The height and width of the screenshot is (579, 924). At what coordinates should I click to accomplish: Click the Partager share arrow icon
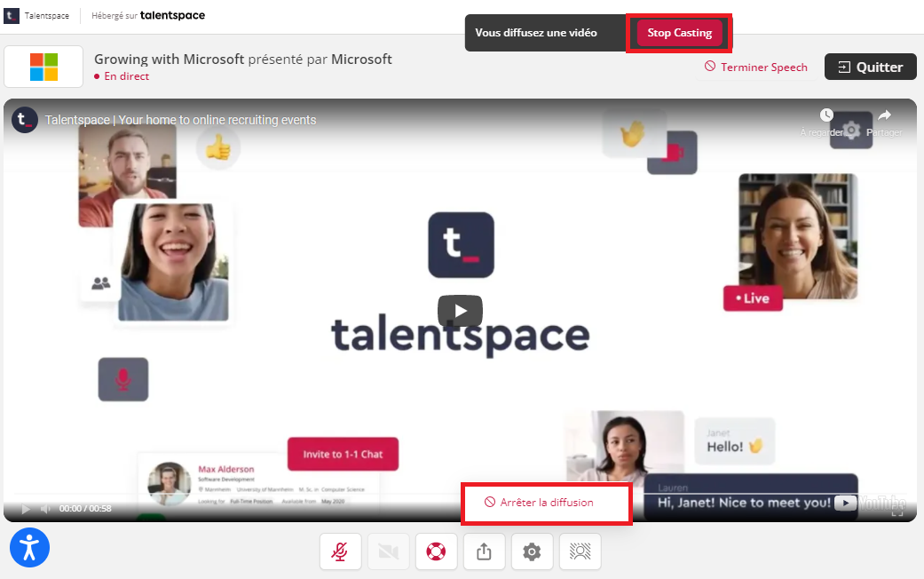884,115
